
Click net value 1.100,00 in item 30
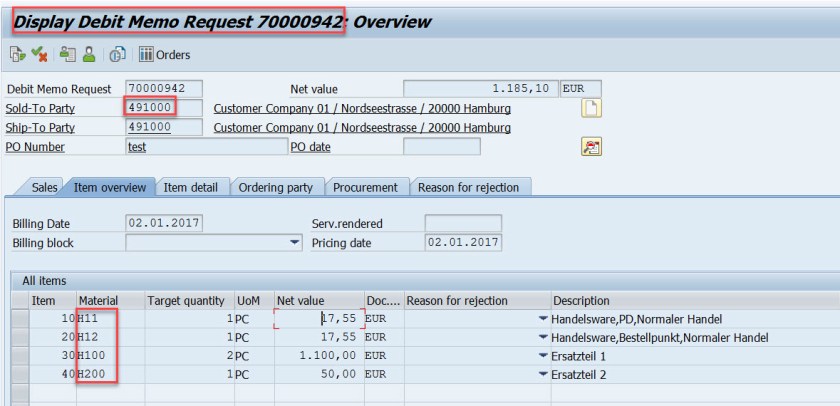[319, 356]
